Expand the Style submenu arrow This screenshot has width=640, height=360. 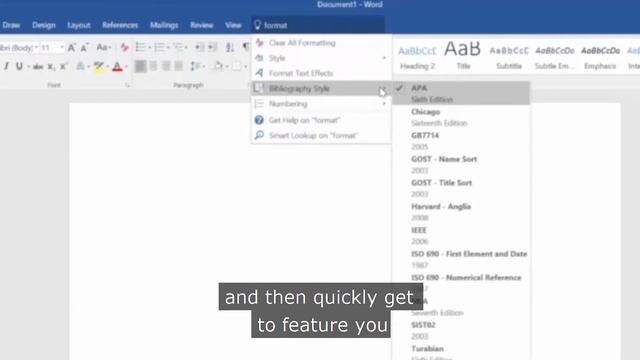(x=384, y=58)
